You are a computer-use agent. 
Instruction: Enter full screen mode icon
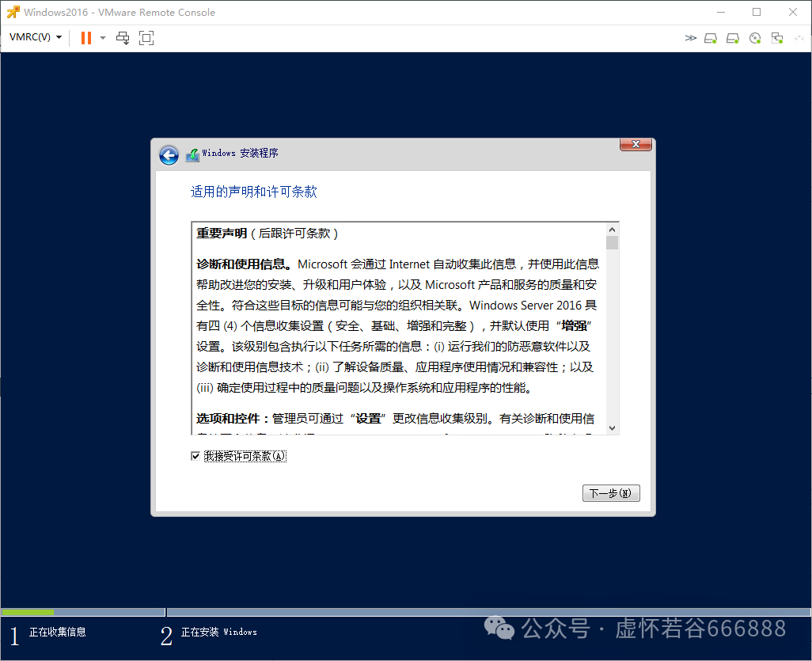146,38
